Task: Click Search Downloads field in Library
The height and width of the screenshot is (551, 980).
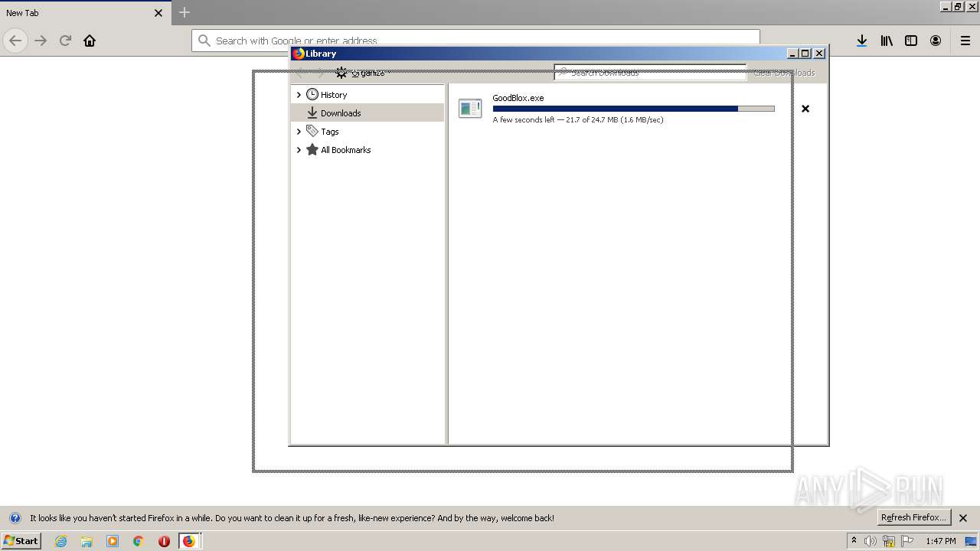Action: 650,73
